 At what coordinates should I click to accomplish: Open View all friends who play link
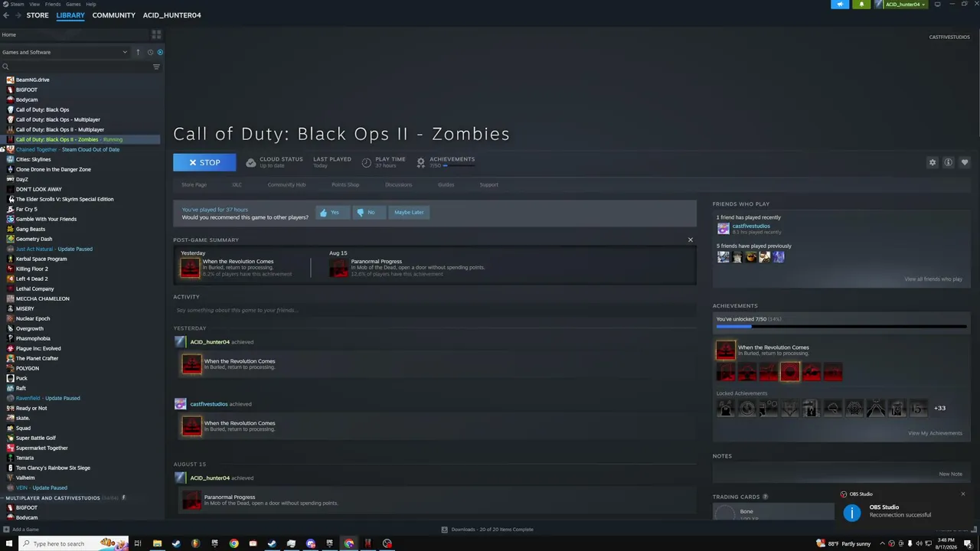pos(933,279)
